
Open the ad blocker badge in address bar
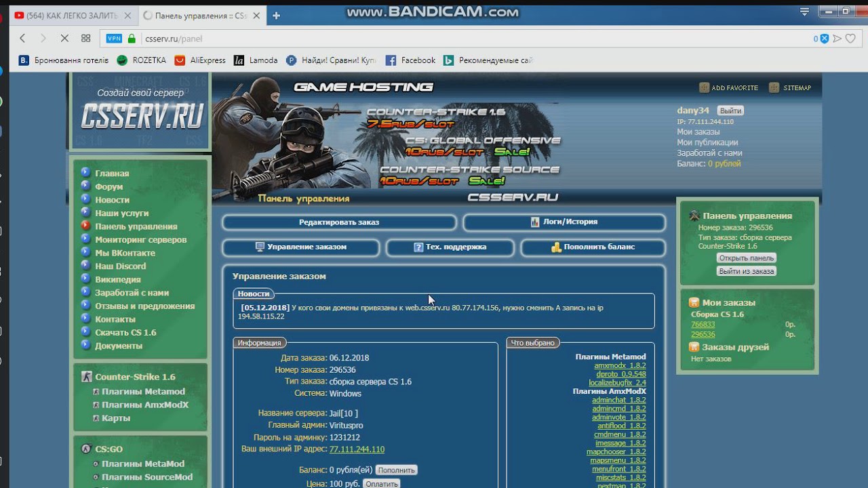(x=821, y=39)
